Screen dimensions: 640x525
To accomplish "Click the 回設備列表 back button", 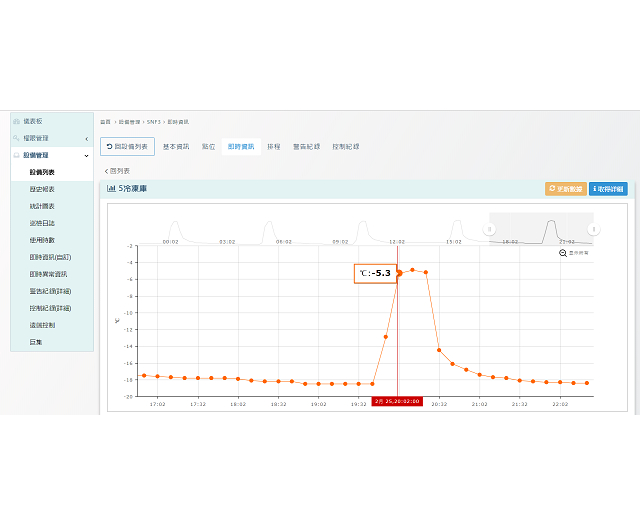I will tap(127, 147).
